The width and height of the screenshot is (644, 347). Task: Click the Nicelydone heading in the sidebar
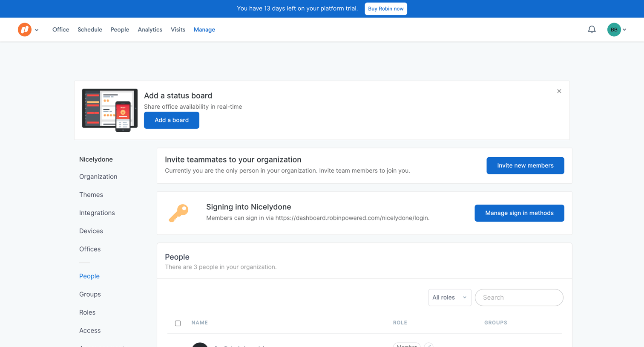click(96, 159)
